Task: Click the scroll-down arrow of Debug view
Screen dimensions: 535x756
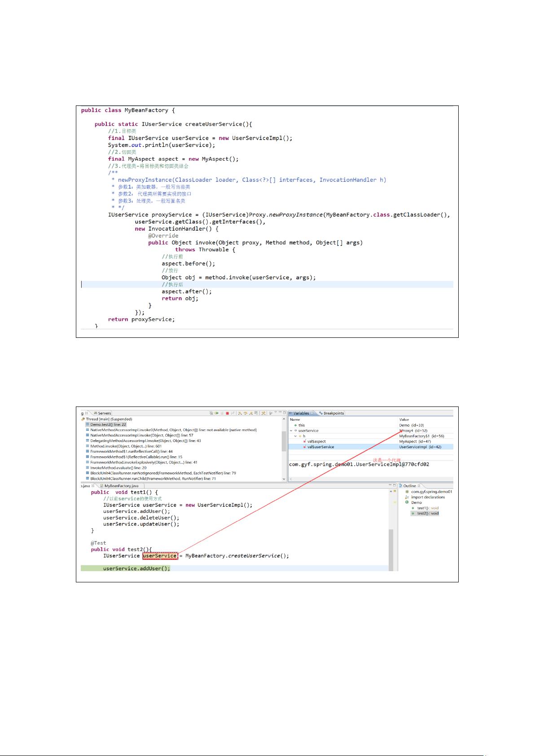Action: tap(284, 479)
